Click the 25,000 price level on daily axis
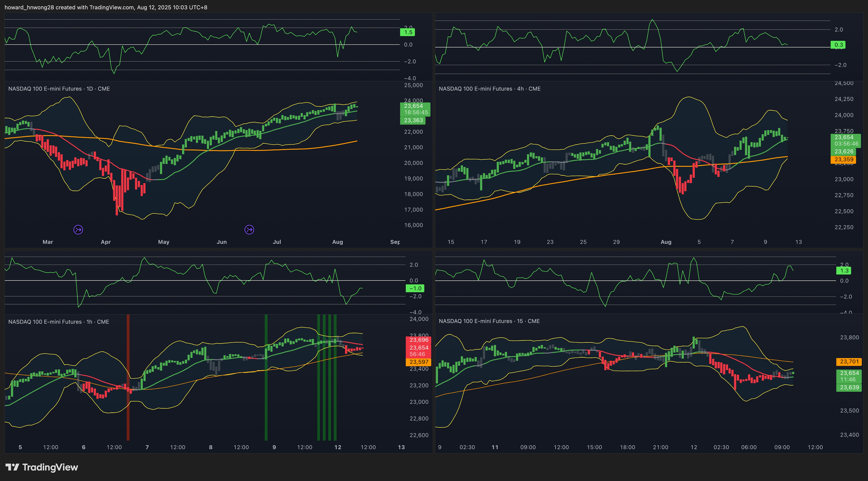Viewport: 868px width, 481px height. coord(413,85)
